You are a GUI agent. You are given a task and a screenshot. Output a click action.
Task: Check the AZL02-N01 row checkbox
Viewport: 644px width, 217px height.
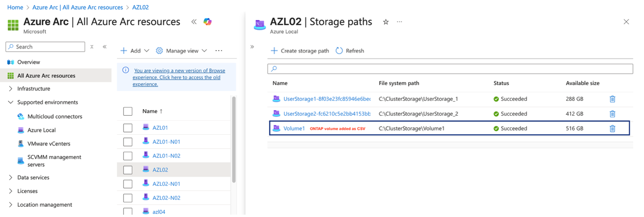pos(127,184)
